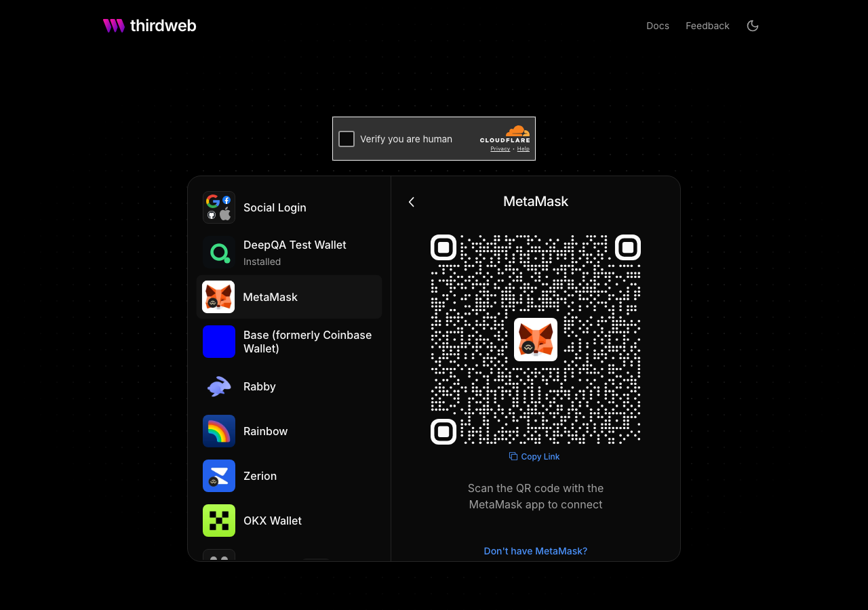Select the Rainbow wallet label
This screenshot has height=610, width=868.
[x=266, y=431]
